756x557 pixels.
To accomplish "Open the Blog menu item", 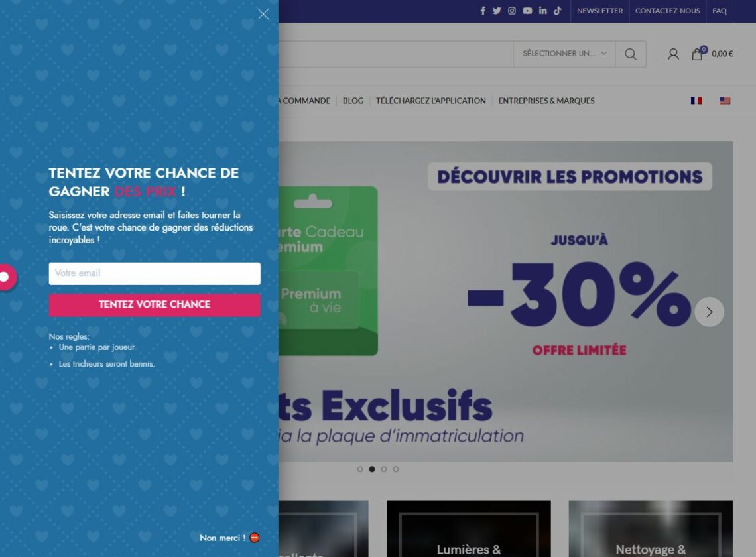I will 353,101.
